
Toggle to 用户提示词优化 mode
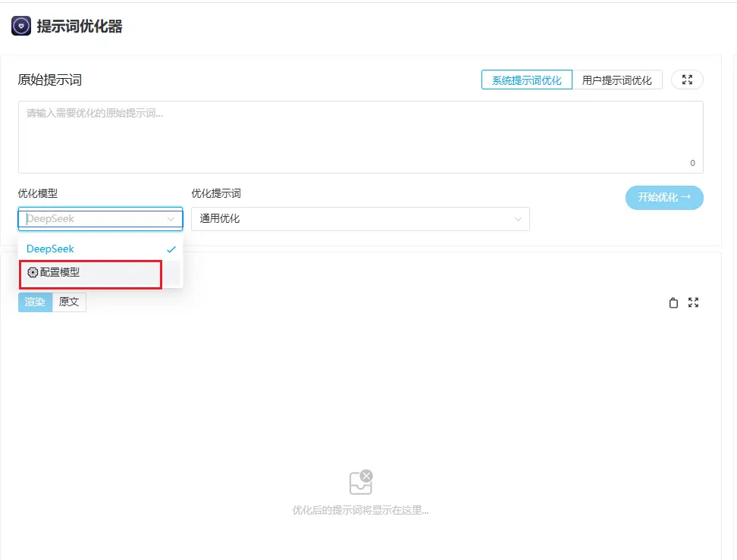tap(619, 79)
